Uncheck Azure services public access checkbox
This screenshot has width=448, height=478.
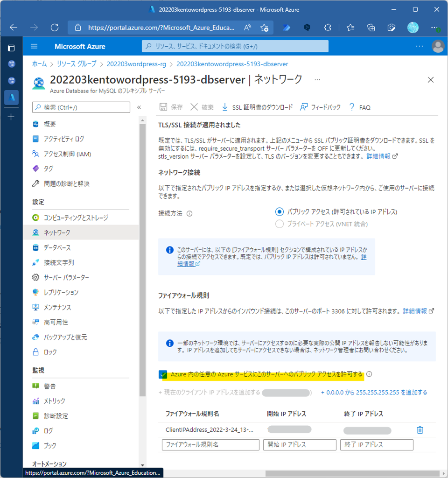(x=163, y=374)
